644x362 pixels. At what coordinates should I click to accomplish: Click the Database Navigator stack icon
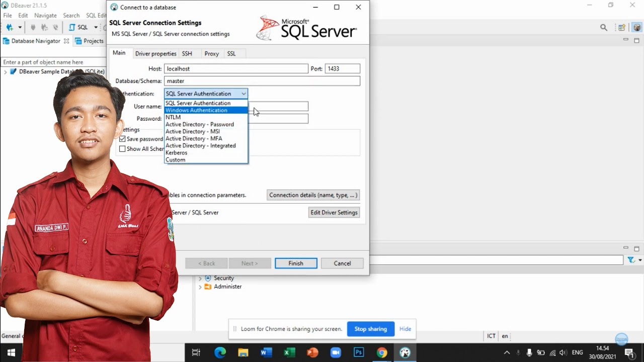coord(6,41)
